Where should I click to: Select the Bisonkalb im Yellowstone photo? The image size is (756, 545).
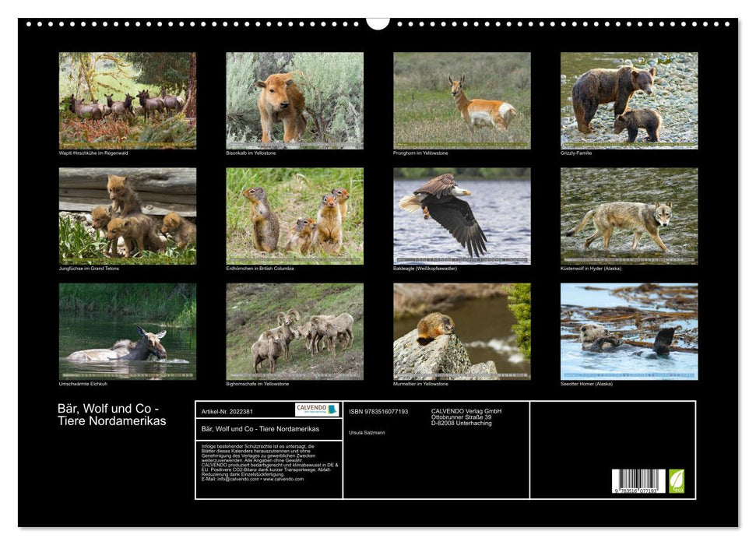pos(294,101)
